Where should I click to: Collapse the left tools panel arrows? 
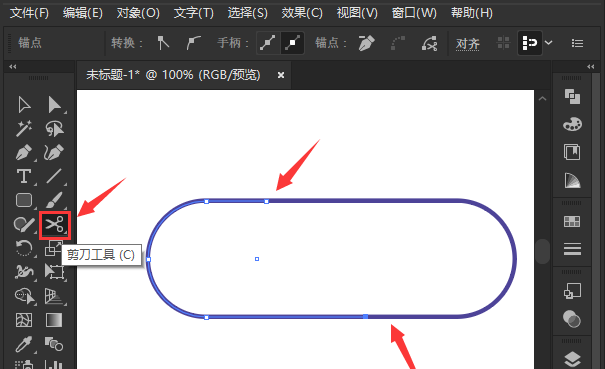(x=13, y=66)
